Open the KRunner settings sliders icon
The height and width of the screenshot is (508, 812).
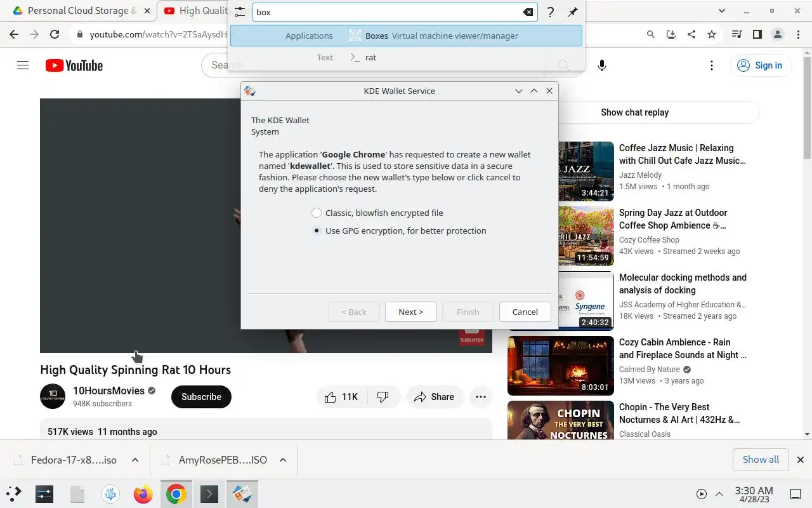click(239, 12)
